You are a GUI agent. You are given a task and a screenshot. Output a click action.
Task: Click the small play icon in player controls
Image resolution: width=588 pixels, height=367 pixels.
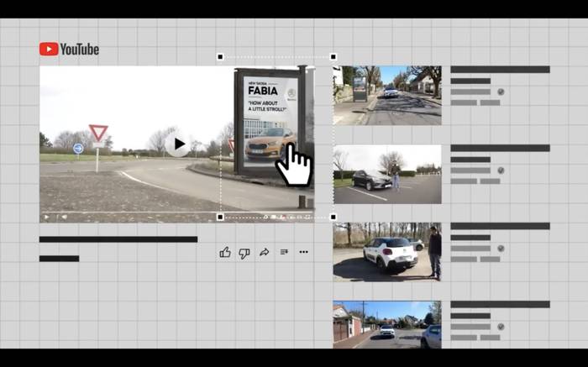pyautogui.click(x=46, y=217)
